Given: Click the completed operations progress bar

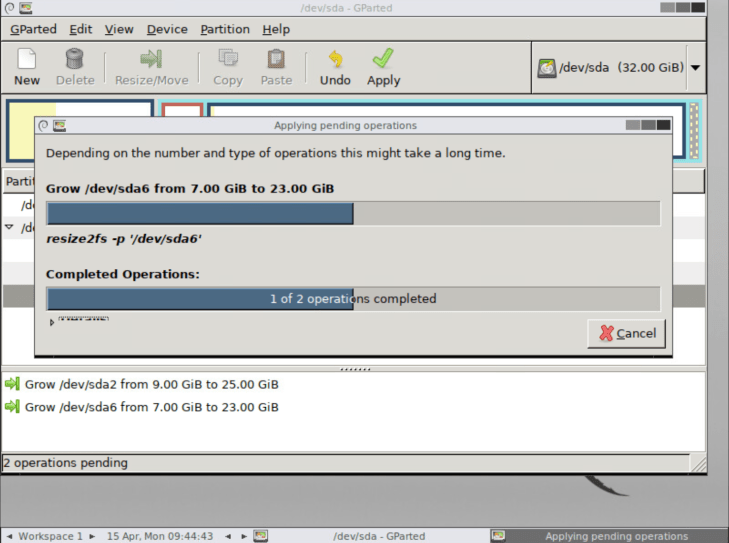Looking at the screenshot, I should click(x=353, y=298).
